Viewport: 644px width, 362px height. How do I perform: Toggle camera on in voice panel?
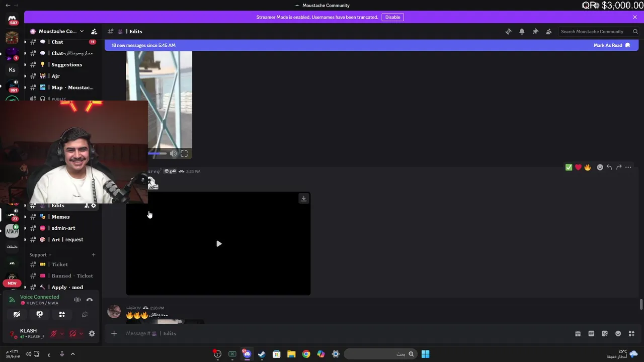(x=17, y=314)
